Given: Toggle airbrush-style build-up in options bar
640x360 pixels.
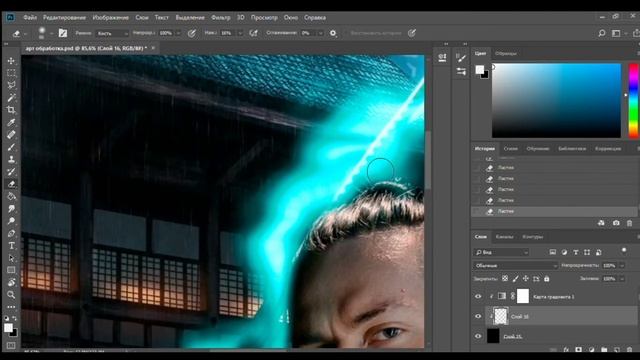Looking at the screenshot, I should click(253, 33).
